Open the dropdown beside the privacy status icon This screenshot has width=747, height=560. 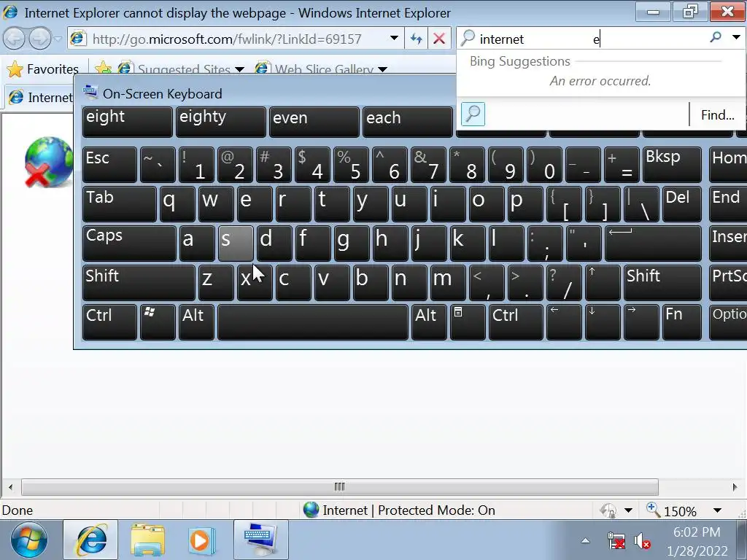[628, 510]
